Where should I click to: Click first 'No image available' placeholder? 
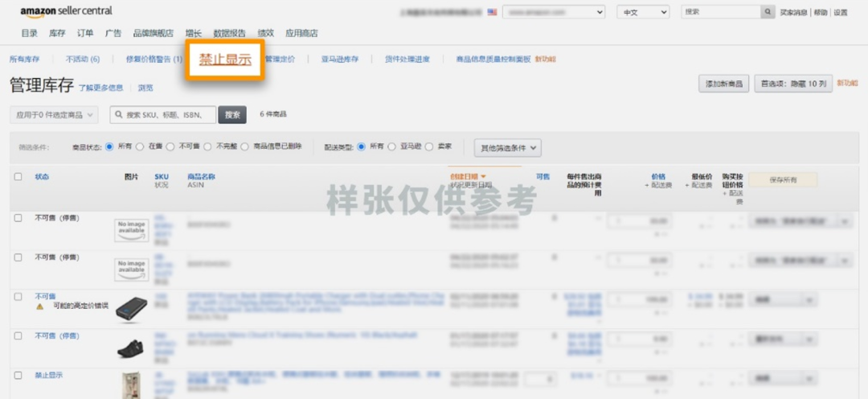pyautogui.click(x=131, y=229)
